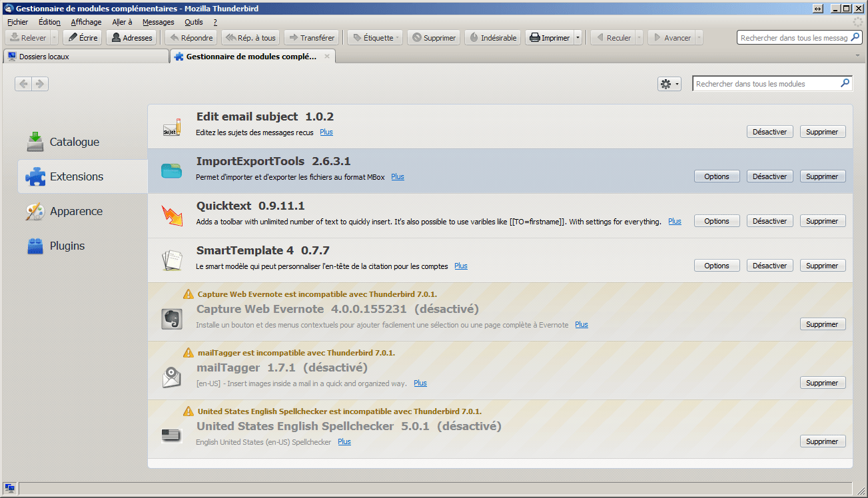Disable ImportExportTools with Désactiver
Viewport: 868px width, 498px height.
[x=770, y=176]
